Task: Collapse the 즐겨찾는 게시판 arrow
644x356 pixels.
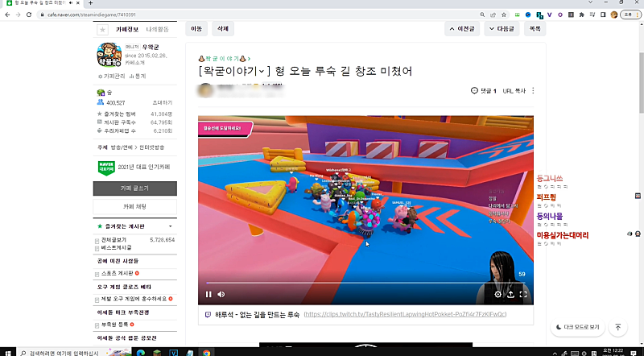Action: click(170, 226)
